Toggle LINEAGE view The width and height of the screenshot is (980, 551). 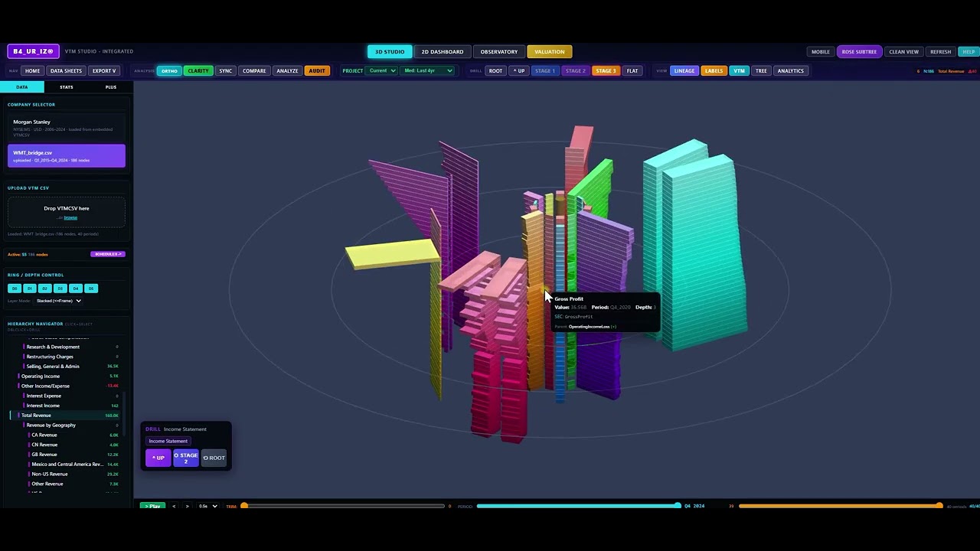[684, 70]
